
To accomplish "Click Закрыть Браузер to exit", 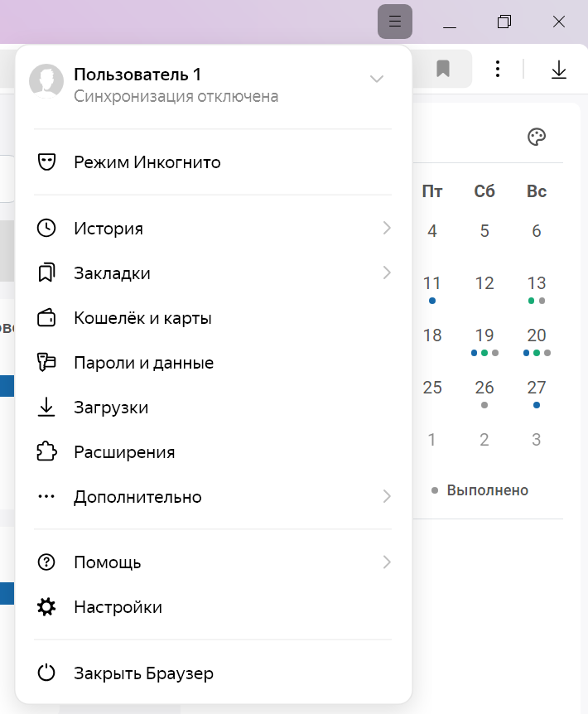I will pyautogui.click(x=143, y=673).
